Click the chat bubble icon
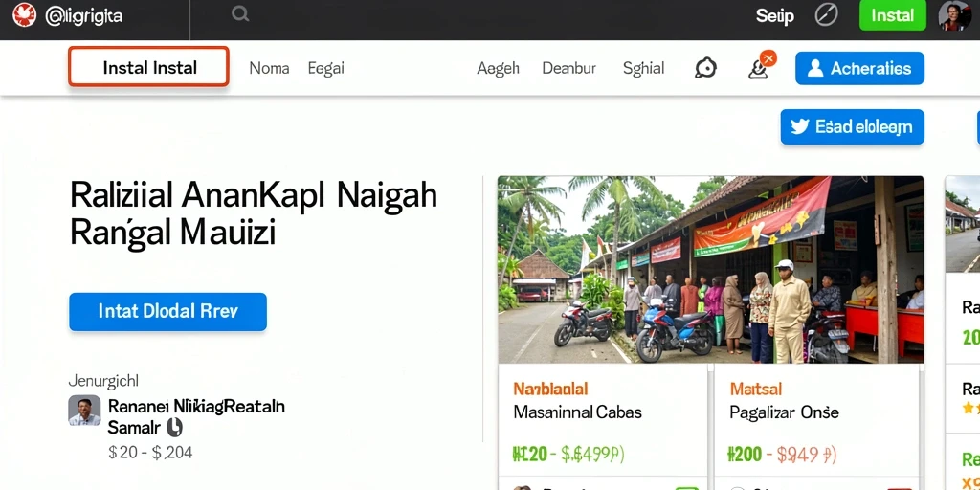This screenshot has width=980, height=490. 705,68
